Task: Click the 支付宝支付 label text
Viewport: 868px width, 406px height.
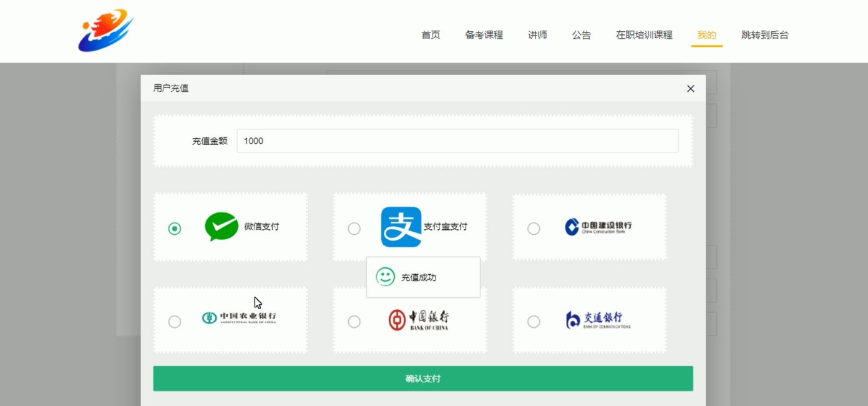Action: (446, 227)
